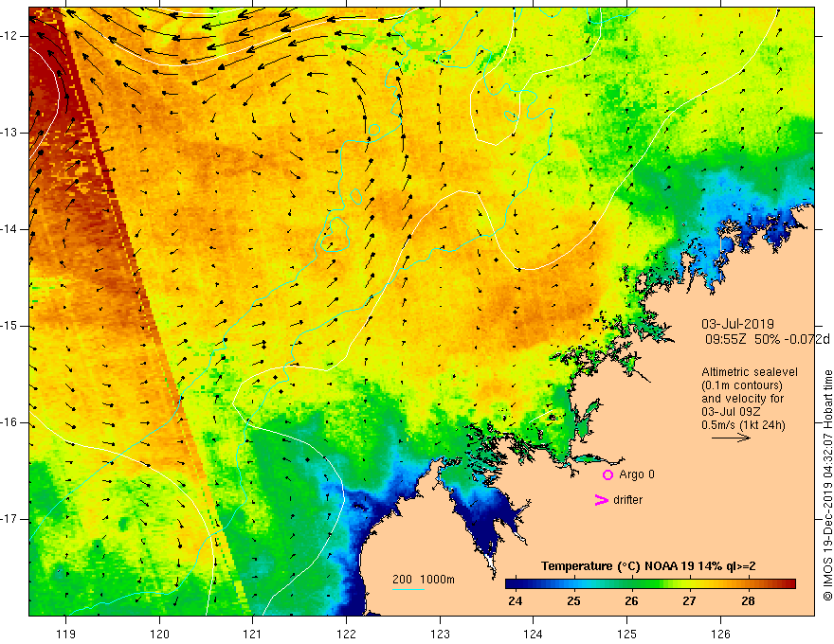Click the color bar tick label 25
The height and width of the screenshot is (644, 834).
(x=573, y=601)
